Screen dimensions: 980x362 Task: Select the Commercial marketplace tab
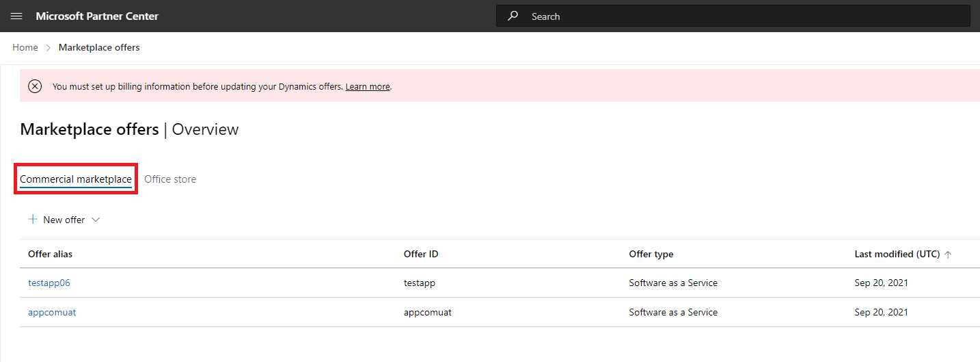pos(76,179)
